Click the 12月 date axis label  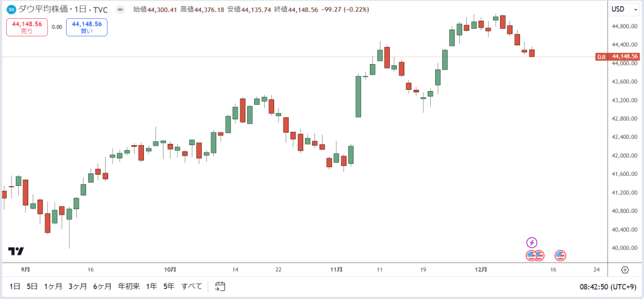click(x=481, y=269)
